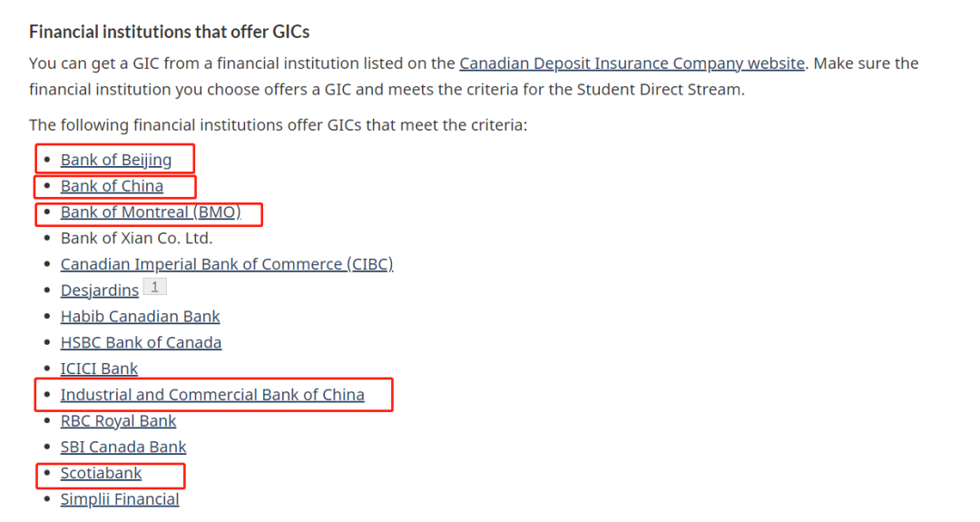Screen dimensions: 980x522
Task: Click the RBC Royal Bank link
Action: pos(118,421)
